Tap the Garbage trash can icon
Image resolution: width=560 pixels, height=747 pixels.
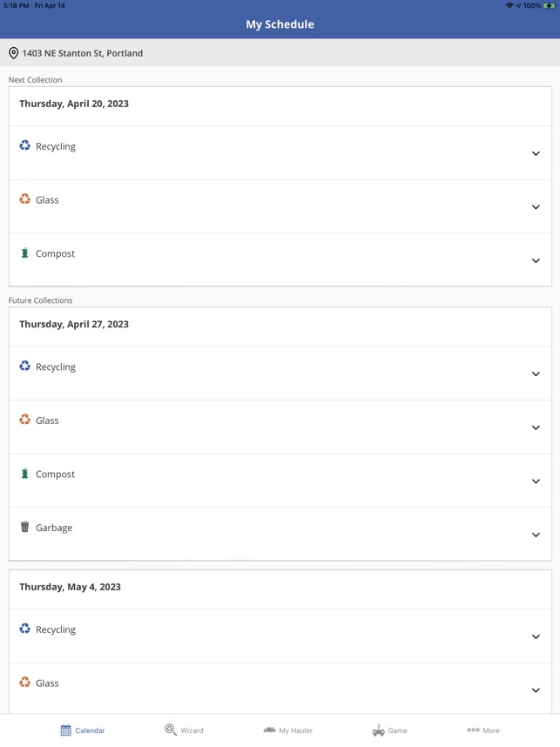pos(24,527)
